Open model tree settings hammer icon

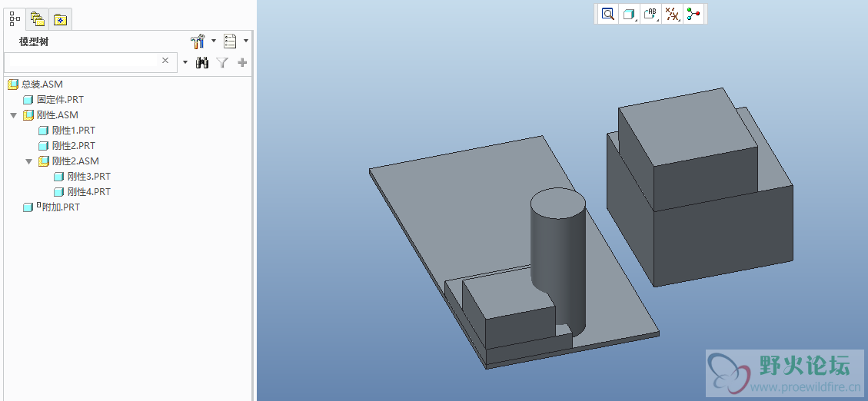point(198,41)
